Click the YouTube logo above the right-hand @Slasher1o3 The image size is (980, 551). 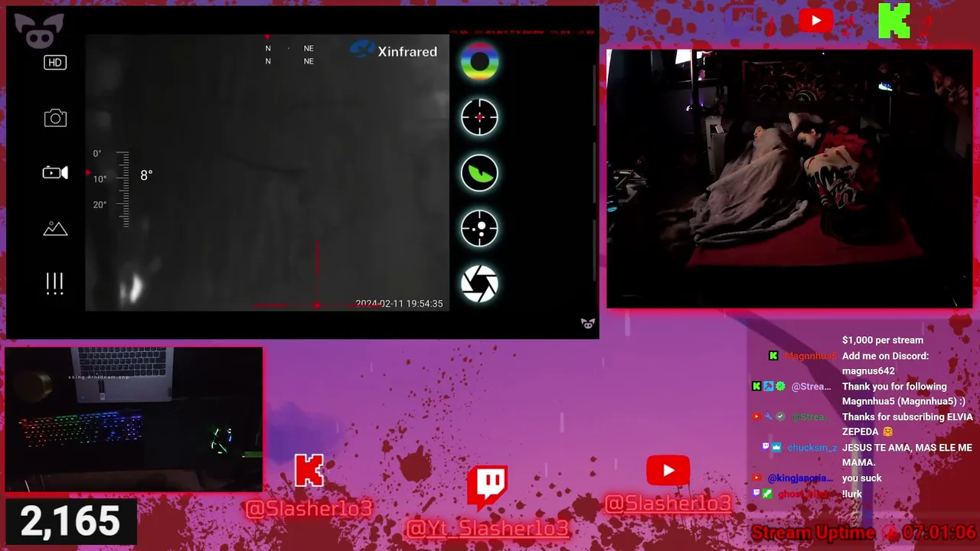(668, 471)
